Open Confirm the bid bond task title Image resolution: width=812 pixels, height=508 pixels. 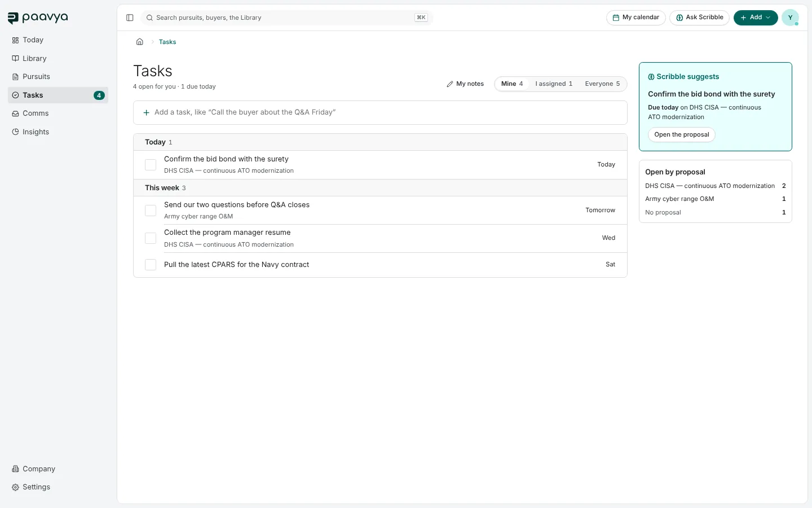[226, 159]
